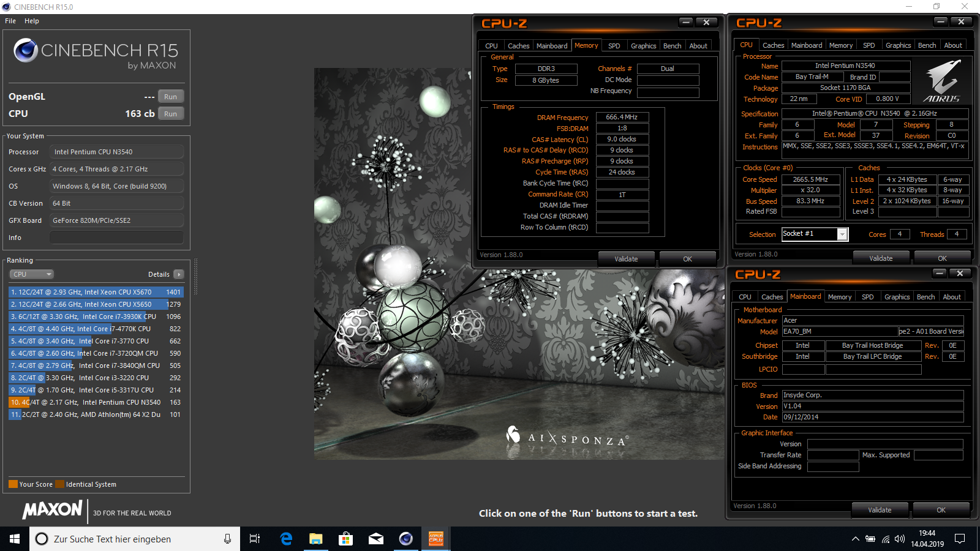Click the MAXON logo at bottom
980x551 pixels.
pos(53,510)
